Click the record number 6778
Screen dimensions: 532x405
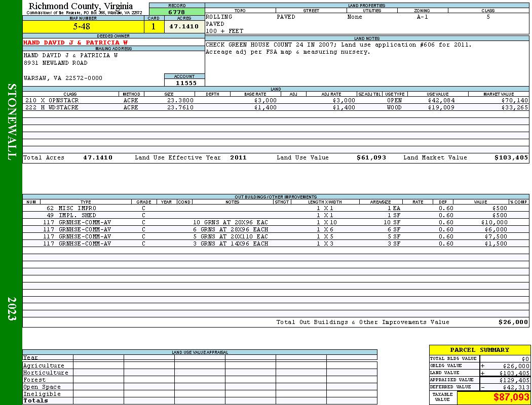pyautogui.click(x=177, y=12)
